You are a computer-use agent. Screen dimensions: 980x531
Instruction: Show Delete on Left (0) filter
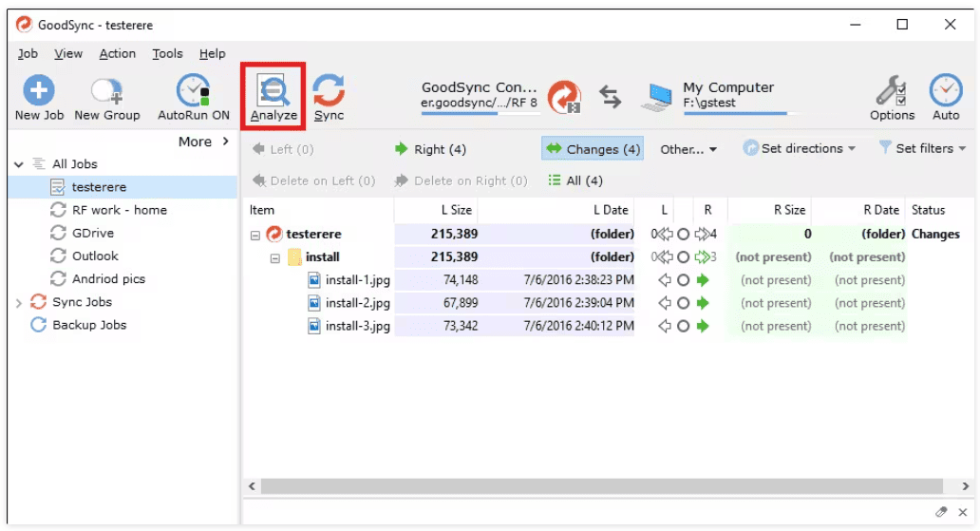tap(313, 180)
